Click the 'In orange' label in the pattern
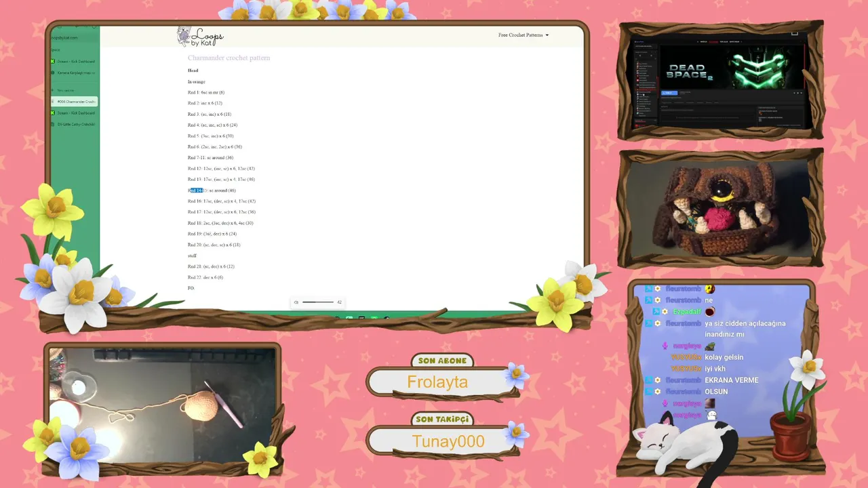The width and height of the screenshot is (868, 488). (197, 81)
